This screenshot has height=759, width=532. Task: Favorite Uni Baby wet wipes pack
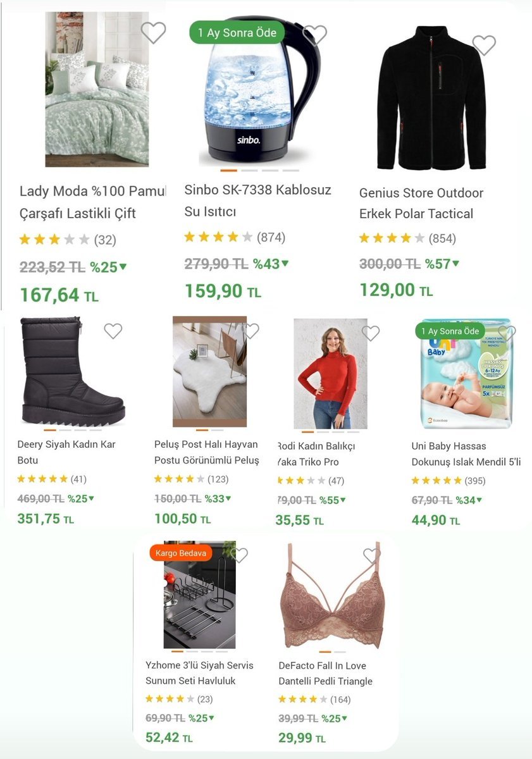pos(507,333)
